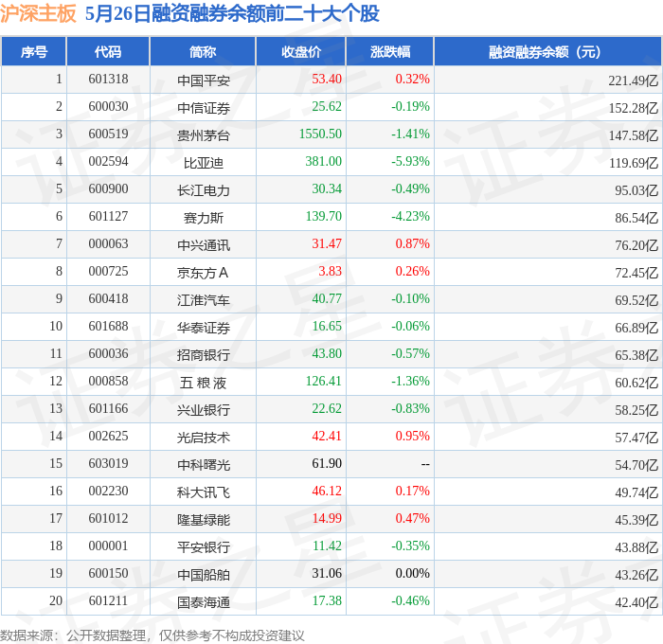Select the 沪深主板 title text
The width and height of the screenshot is (663, 644).
point(38,13)
